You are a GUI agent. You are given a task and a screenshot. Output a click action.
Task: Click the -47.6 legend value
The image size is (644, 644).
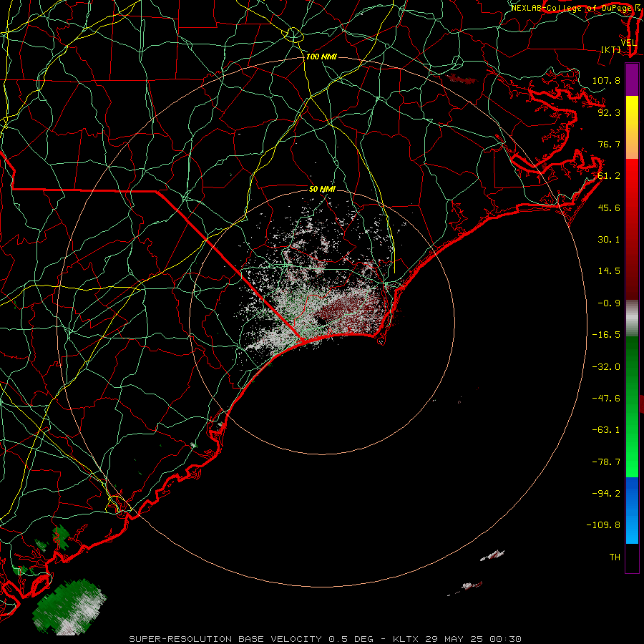pos(606,399)
